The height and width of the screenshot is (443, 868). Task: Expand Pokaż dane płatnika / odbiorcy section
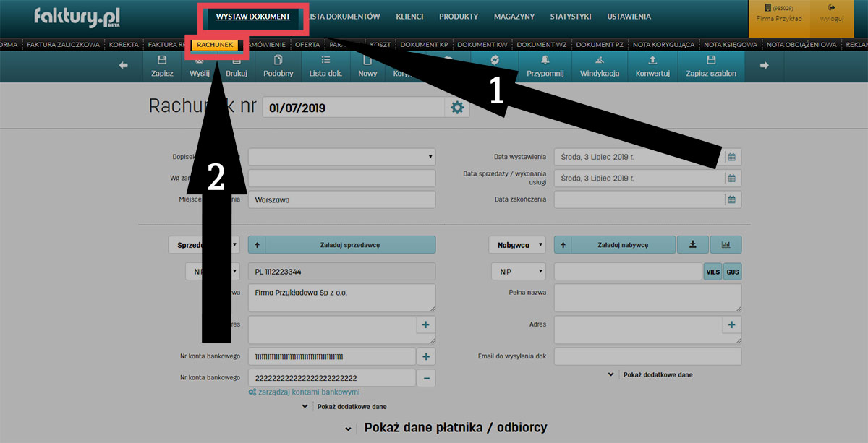click(456, 427)
